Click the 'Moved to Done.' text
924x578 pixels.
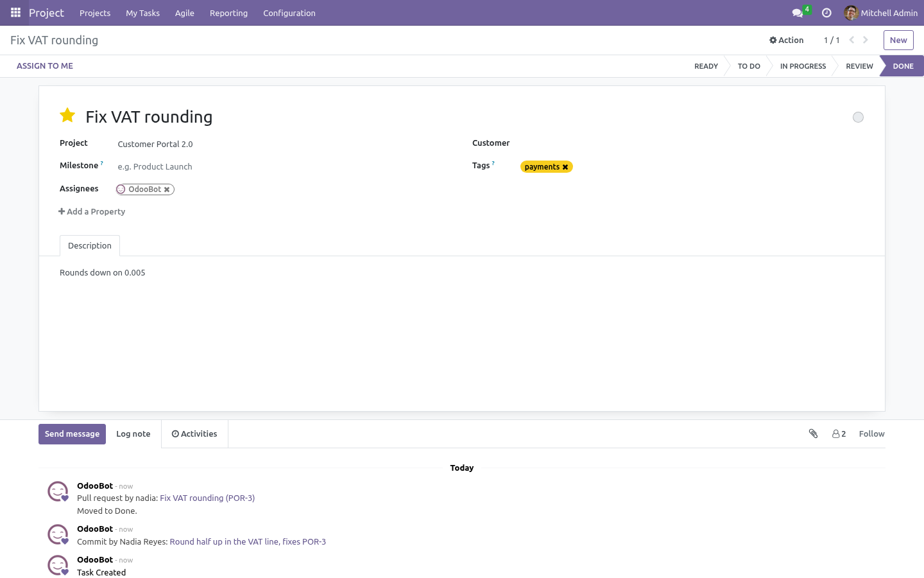point(107,511)
